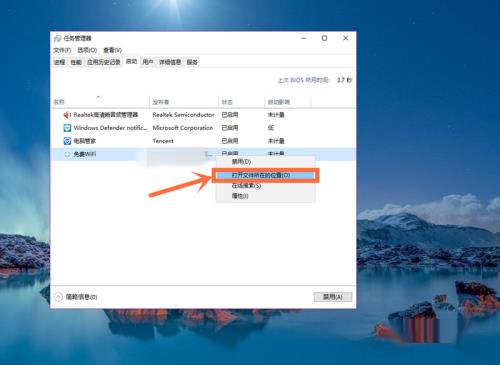Click the sort arrow above the 名称 column
This screenshot has height=365, width=500.
click(x=98, y=97)
